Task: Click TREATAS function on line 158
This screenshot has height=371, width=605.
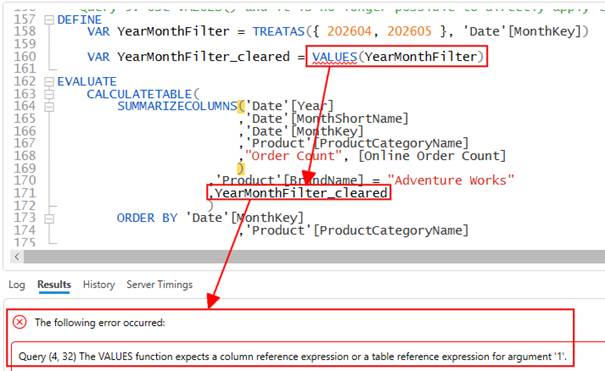Action: coord(279,32)
